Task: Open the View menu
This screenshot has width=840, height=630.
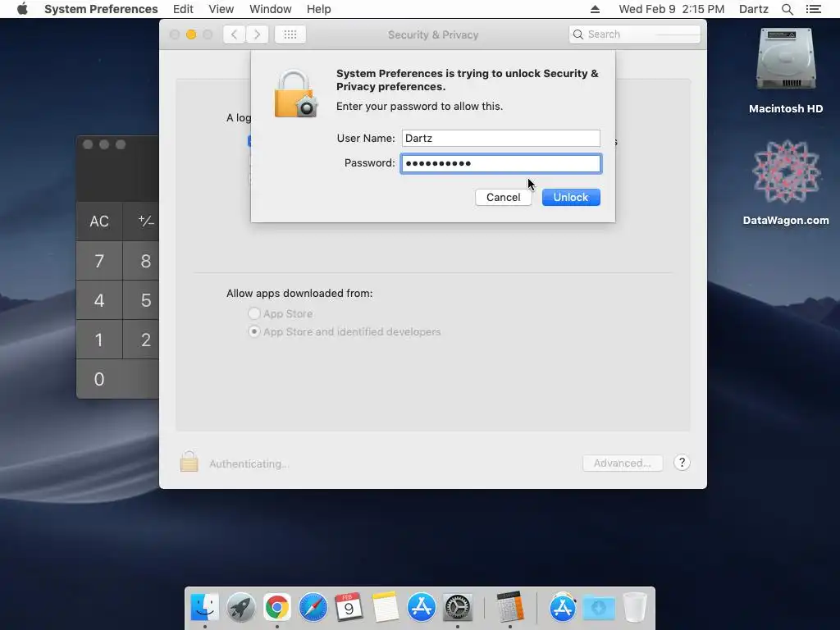Action: coord(221,9)
